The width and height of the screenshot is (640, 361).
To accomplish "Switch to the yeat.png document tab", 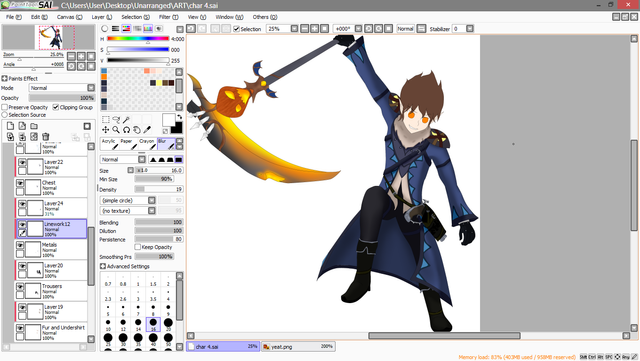I will point(298,347).
